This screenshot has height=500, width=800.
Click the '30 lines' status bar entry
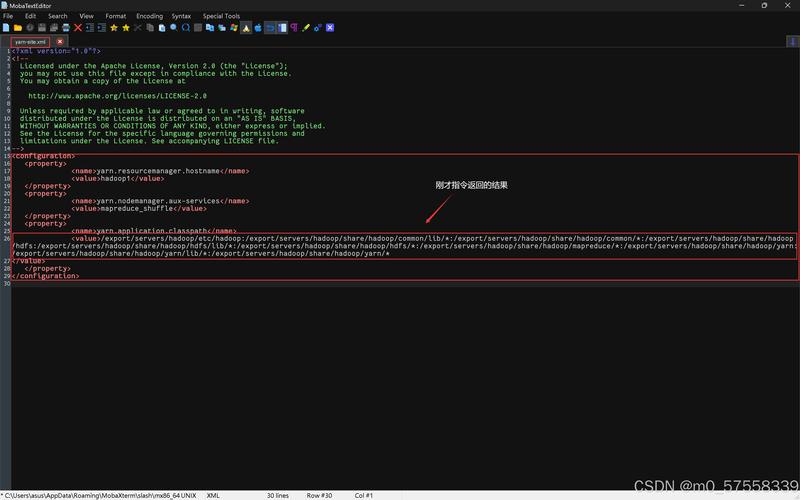[278, 495]
